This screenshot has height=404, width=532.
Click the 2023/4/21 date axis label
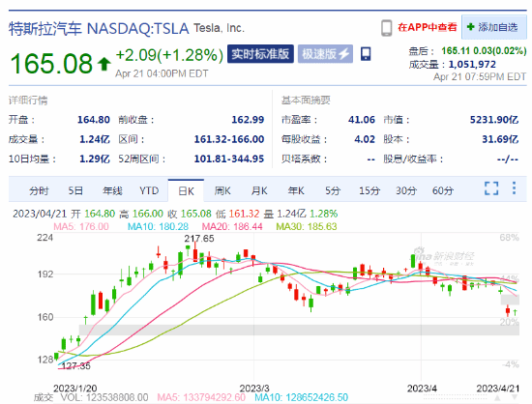[498, 389]
